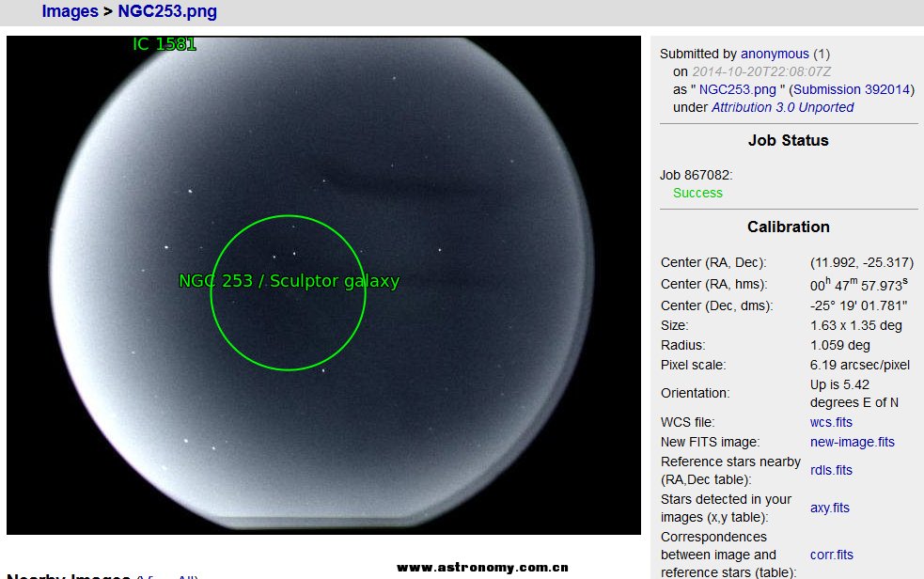Download the corr.fits correspondences table
This screenshot has height=579, width=924.
[831, 555]
